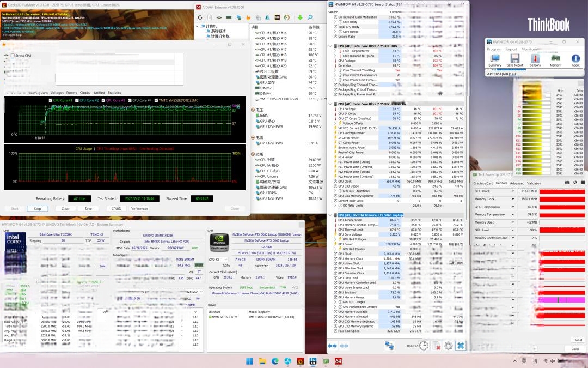
Task: Switch to the Validation tab in GPU-Z
Action: [534, 183]
